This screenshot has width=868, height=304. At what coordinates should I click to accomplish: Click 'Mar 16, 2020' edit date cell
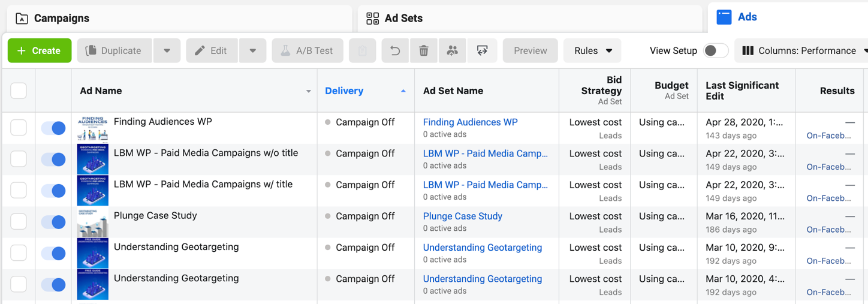click(745, 216)
